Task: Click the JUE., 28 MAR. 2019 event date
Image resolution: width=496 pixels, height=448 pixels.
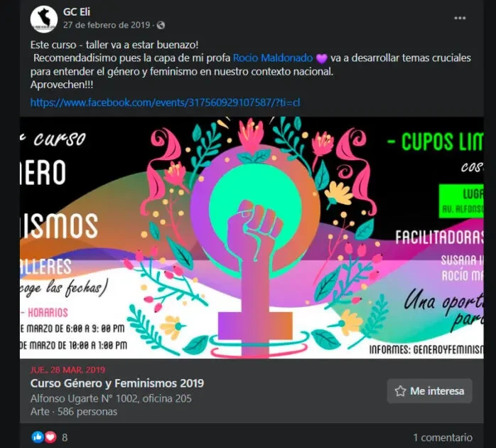Action: 68,370
